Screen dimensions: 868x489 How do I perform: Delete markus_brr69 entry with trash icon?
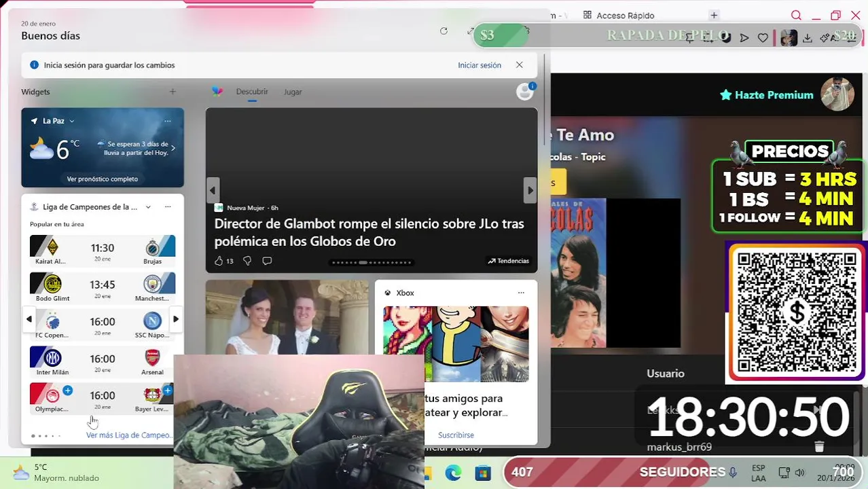(x=819, y=446)
